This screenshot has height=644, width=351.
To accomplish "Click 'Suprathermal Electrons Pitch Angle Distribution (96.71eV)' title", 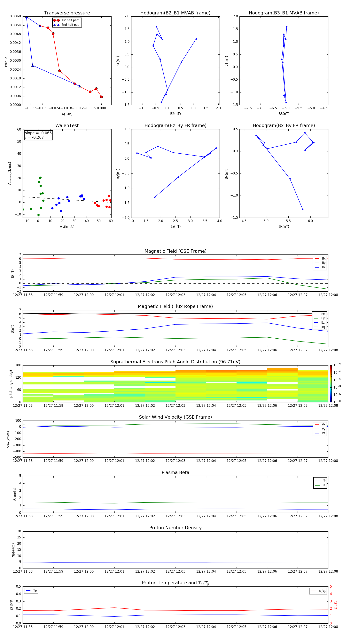I will point(175,362).
